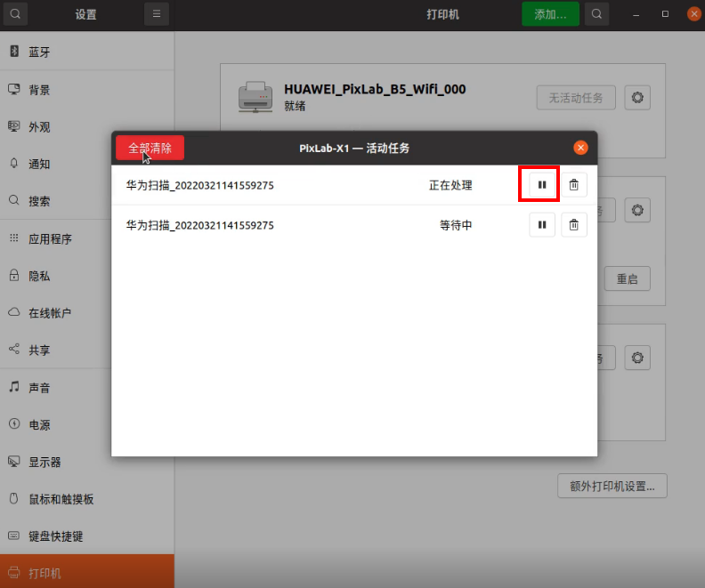This screenshot has height=588, width=705.
Task: Open the Settings hamburger menu
Action: point(157,14)
